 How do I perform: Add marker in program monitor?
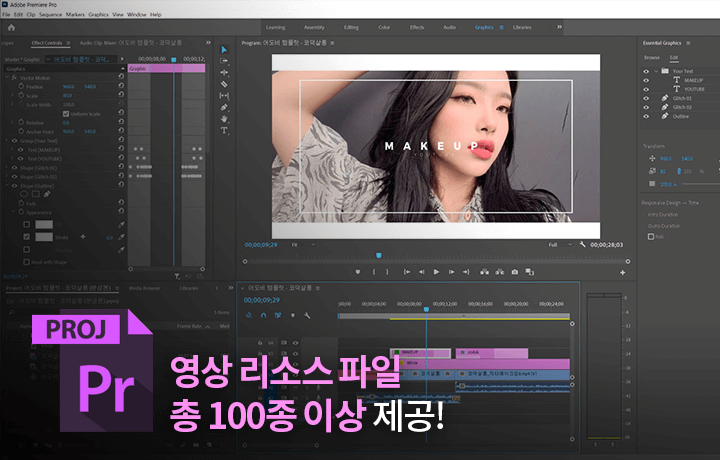point(358,272)
